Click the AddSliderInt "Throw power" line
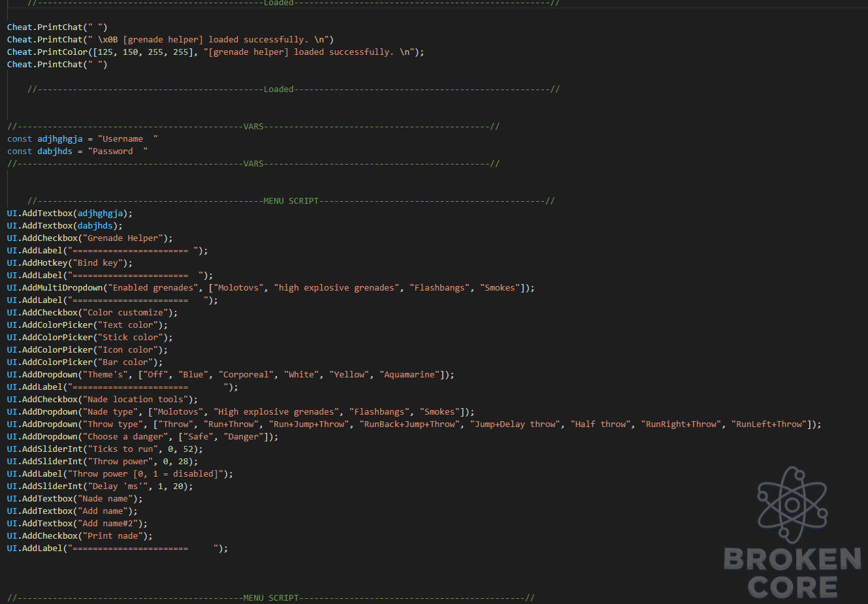The image size is (868, 604). click(x=103, y=461)
